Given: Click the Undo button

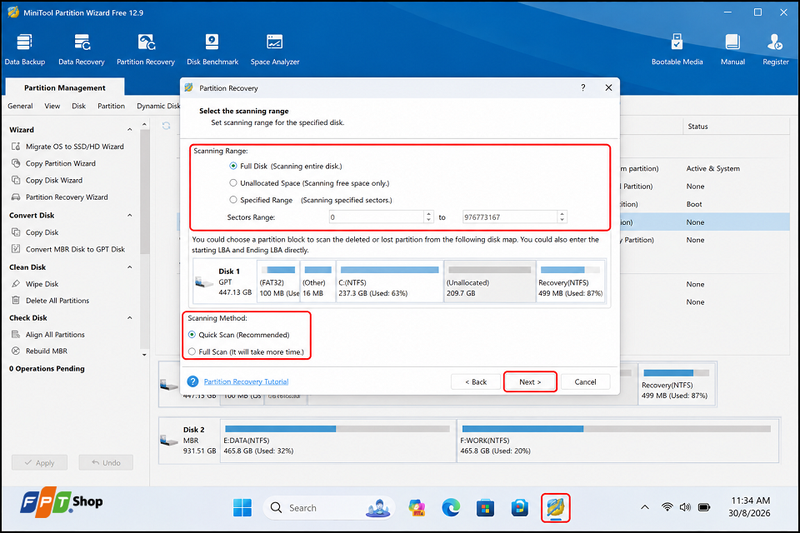Looking at the screenshot, I should [x=106, y=462].
